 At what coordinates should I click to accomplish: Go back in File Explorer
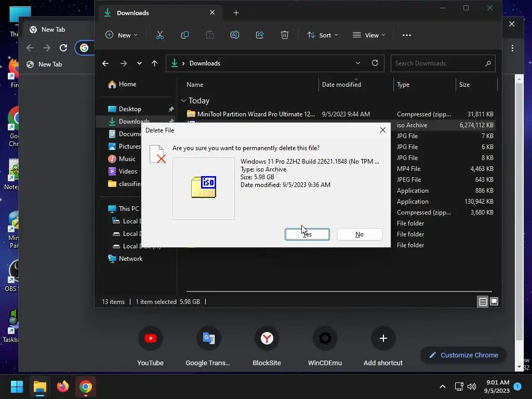point(105,63)
